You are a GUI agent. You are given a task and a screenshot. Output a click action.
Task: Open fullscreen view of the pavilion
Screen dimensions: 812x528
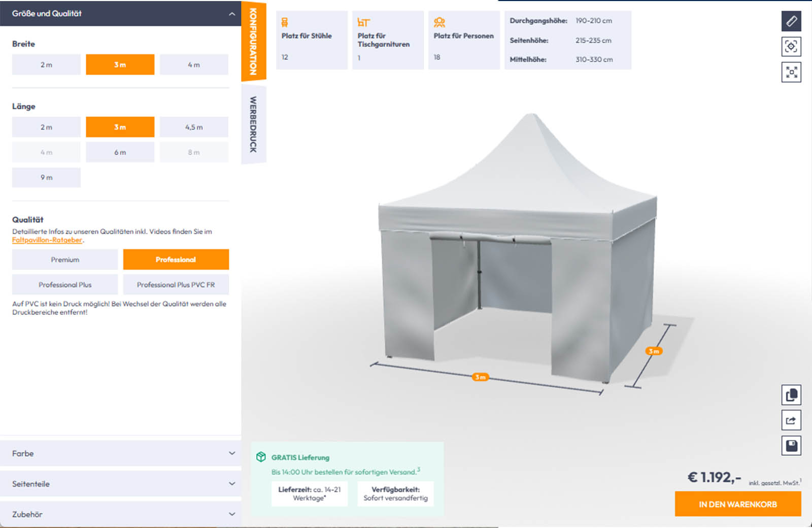[791, 72]
